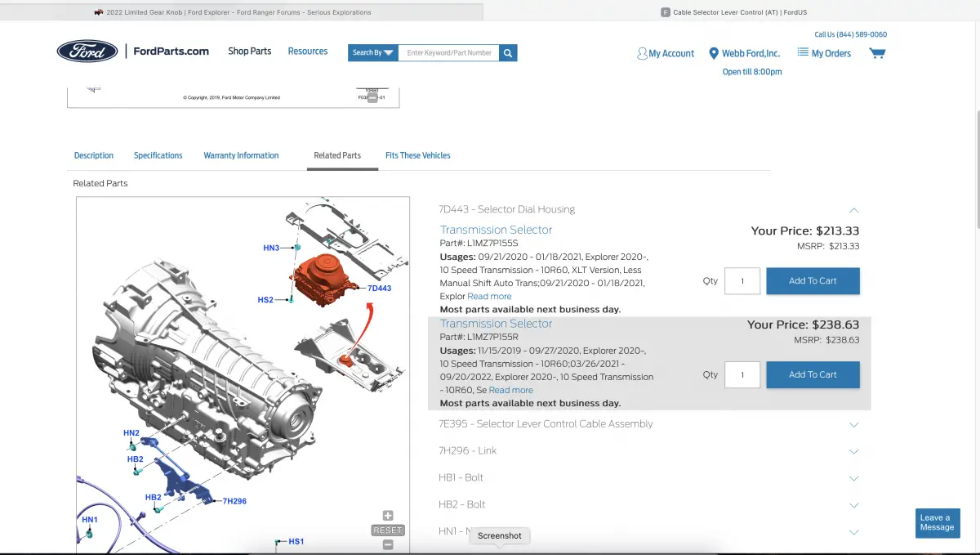Zoom in diagram with plus icon
Viewport: 980px width, 555px height.
pyautogui.click(x=388, y=516)
